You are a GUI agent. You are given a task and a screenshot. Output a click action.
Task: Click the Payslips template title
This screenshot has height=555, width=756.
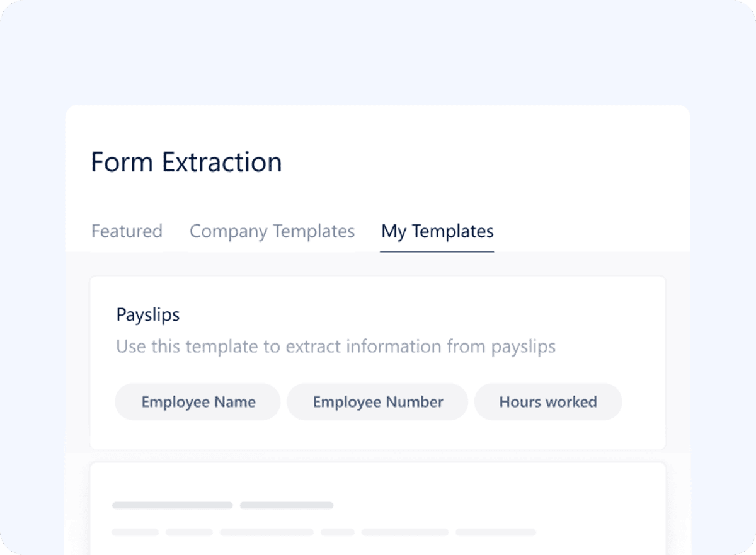point(147,314)
